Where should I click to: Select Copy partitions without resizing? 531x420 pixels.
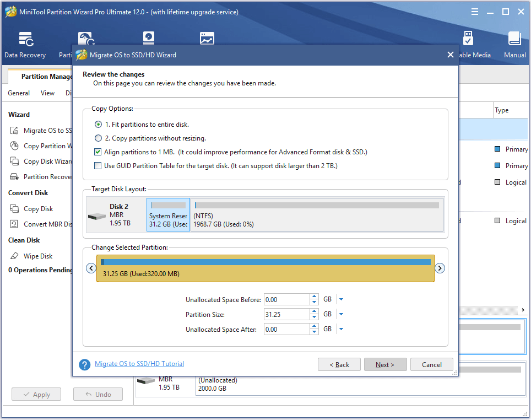click(98, 138)
